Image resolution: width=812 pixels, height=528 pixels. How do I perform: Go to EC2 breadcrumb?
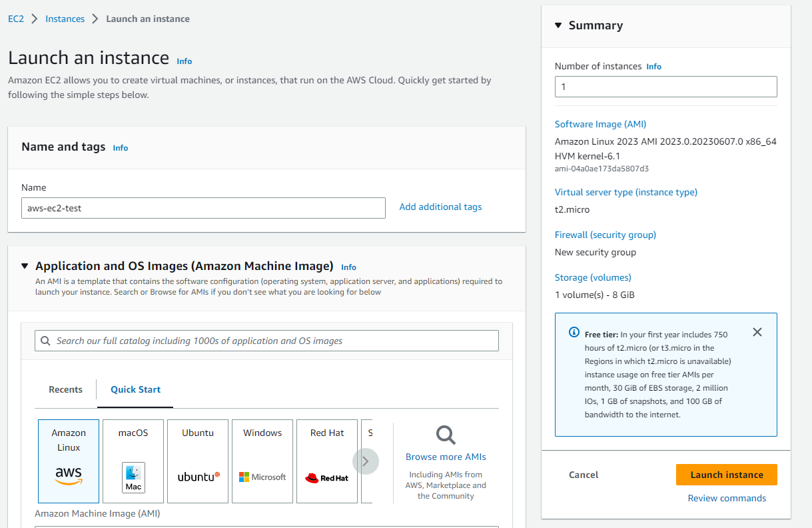16,19
